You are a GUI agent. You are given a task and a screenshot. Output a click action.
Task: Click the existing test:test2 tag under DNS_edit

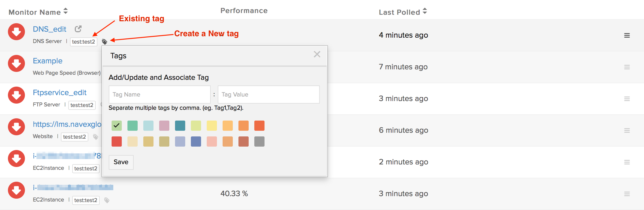coord(84,42)
